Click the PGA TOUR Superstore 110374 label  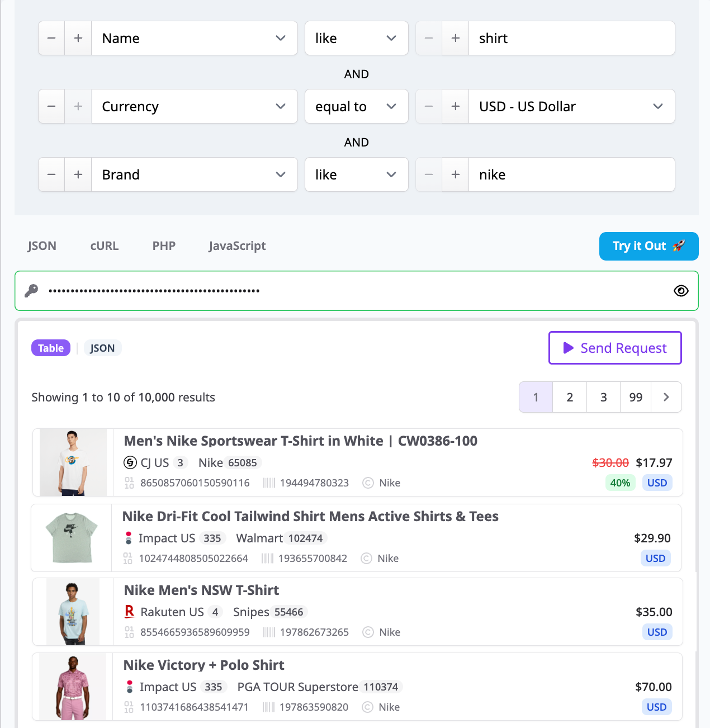pos(319,687)
